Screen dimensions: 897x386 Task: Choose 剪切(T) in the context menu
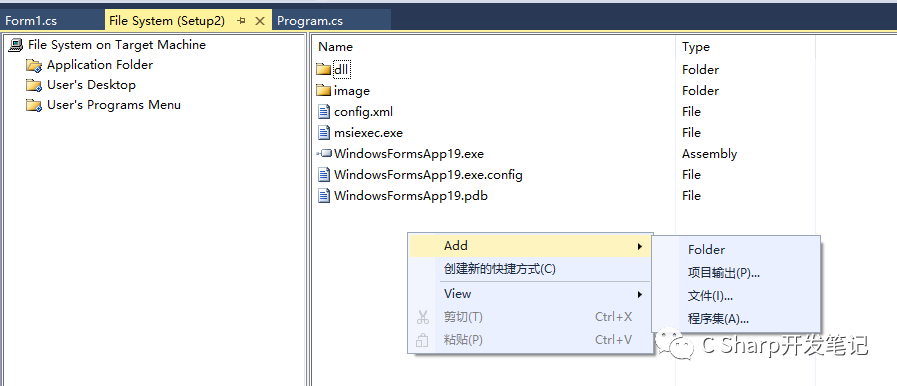530,317
